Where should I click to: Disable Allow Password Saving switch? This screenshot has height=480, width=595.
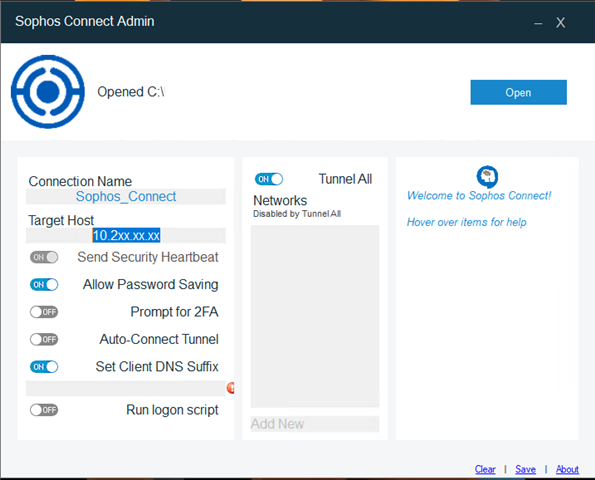click(x=44, y=285)
